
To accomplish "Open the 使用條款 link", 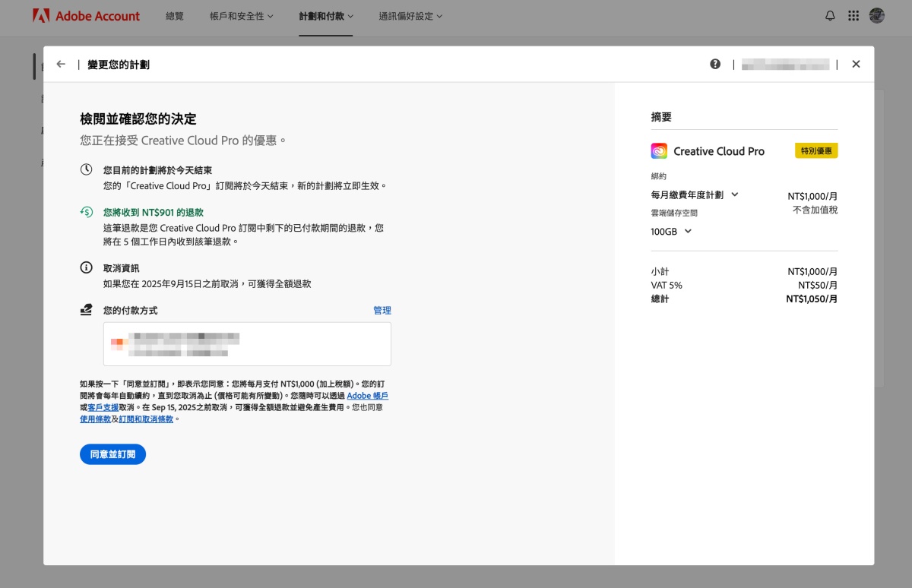I will 95,419.
